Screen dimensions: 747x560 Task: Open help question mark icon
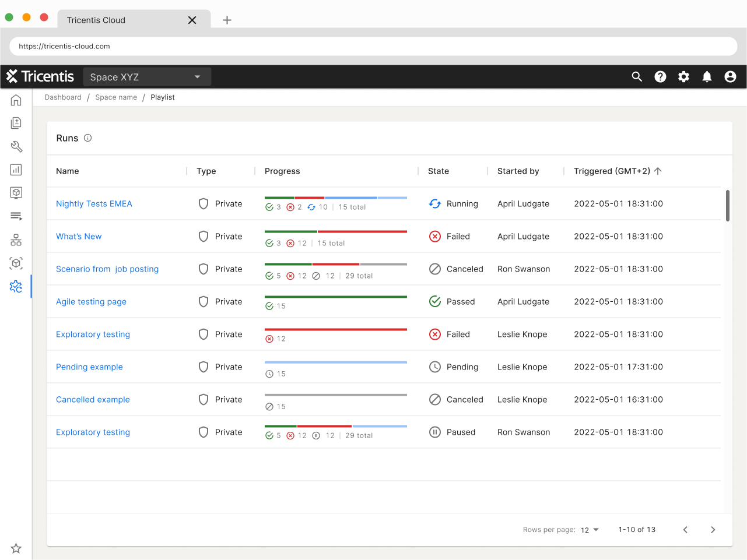pos(660,76)
